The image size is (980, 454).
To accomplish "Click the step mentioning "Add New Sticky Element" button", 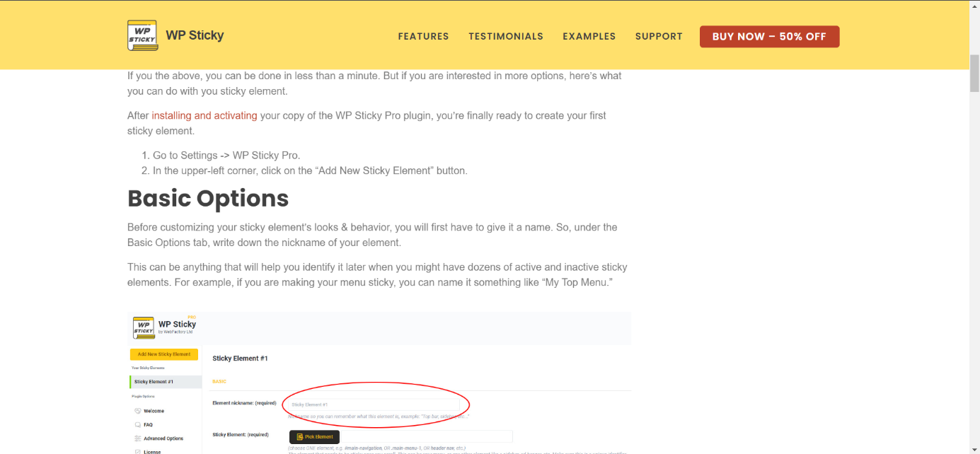I will (310, 170).
